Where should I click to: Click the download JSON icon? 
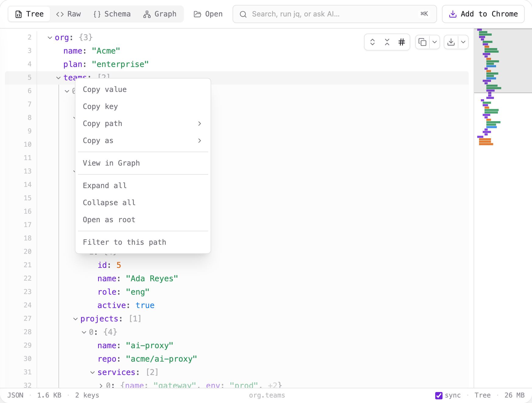[x=451, y=42]
